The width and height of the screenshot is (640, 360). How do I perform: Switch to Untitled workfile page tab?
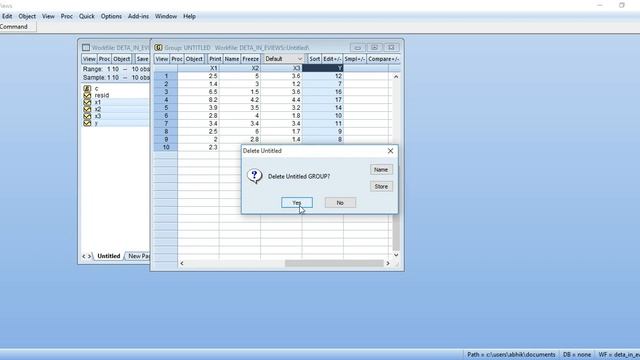(x=109, y=256)
